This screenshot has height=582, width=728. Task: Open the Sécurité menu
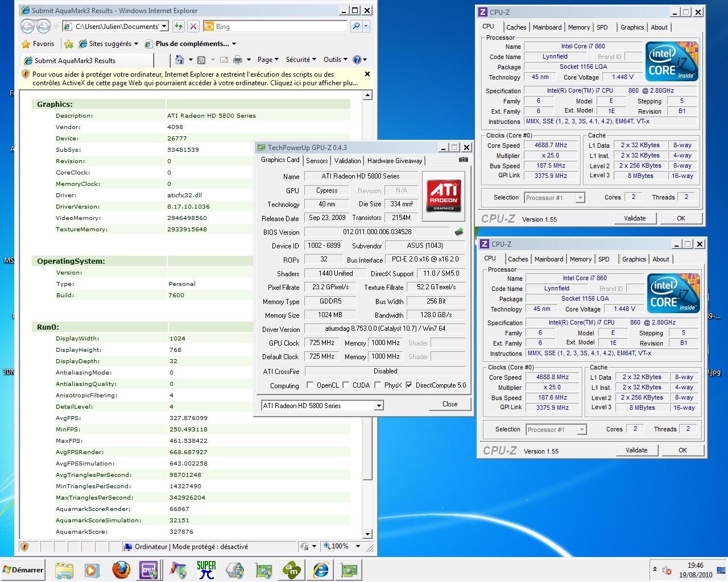click(x=301, y=60)
